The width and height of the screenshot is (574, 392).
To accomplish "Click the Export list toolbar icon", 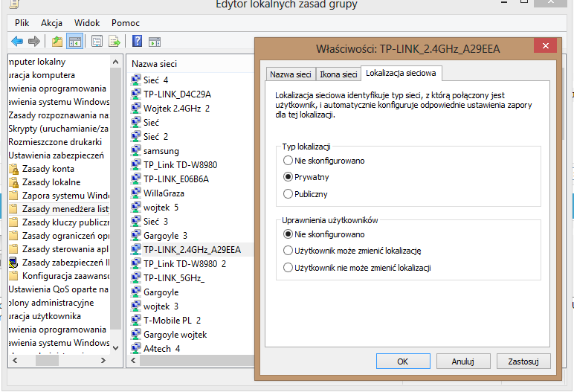I will pos(115,41).
